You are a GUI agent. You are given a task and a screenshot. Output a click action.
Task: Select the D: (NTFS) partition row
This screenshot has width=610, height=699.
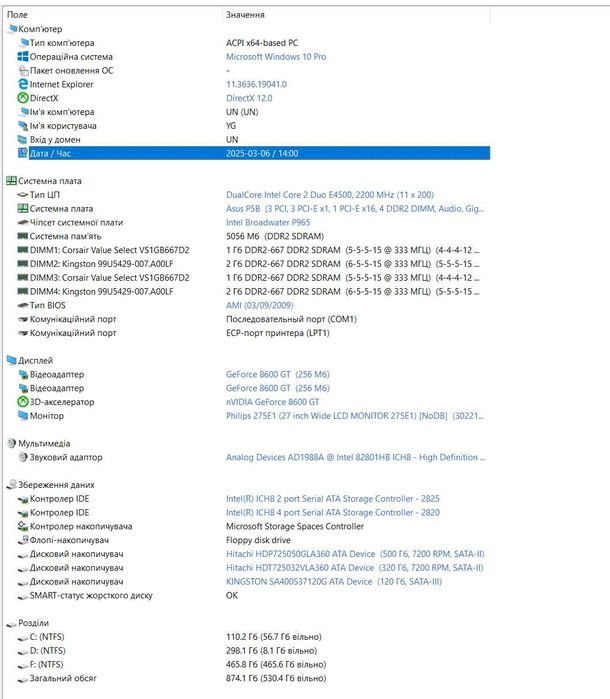[x=253, y=650]
